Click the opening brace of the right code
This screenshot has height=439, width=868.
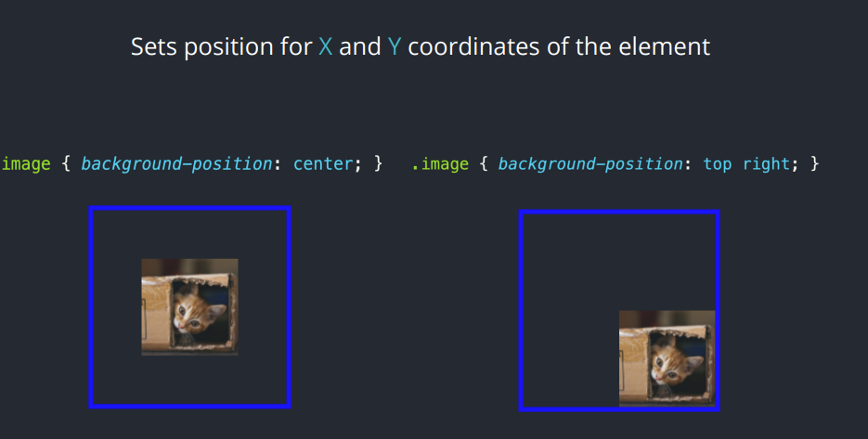tap(484, 164)
